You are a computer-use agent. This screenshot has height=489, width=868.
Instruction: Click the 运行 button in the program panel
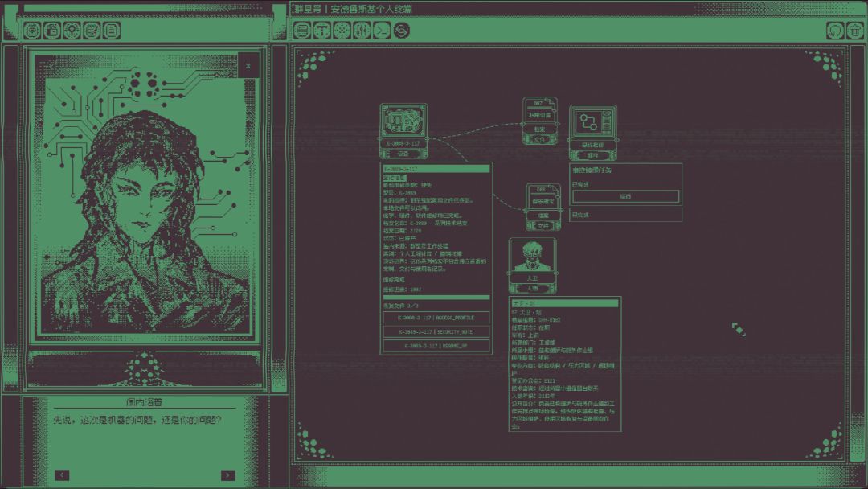(x=625, y=196)
